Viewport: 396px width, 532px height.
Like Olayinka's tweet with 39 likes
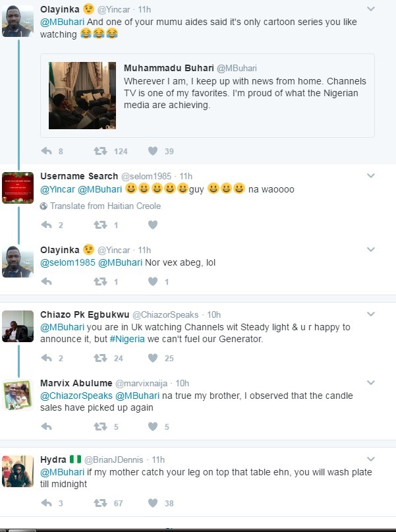coord(153,151)
